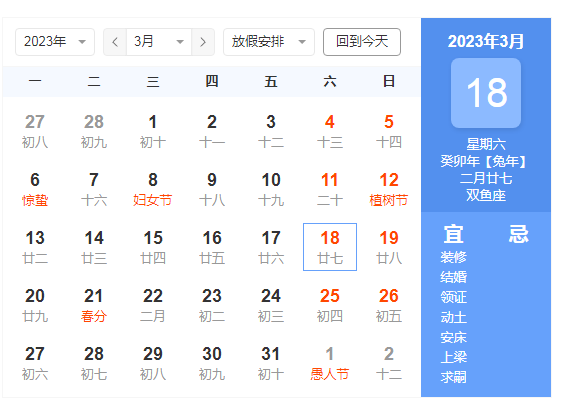This screenshot has height=410, width=565.
Task: Select April 1 愚人节
Action: click(330, 363)
